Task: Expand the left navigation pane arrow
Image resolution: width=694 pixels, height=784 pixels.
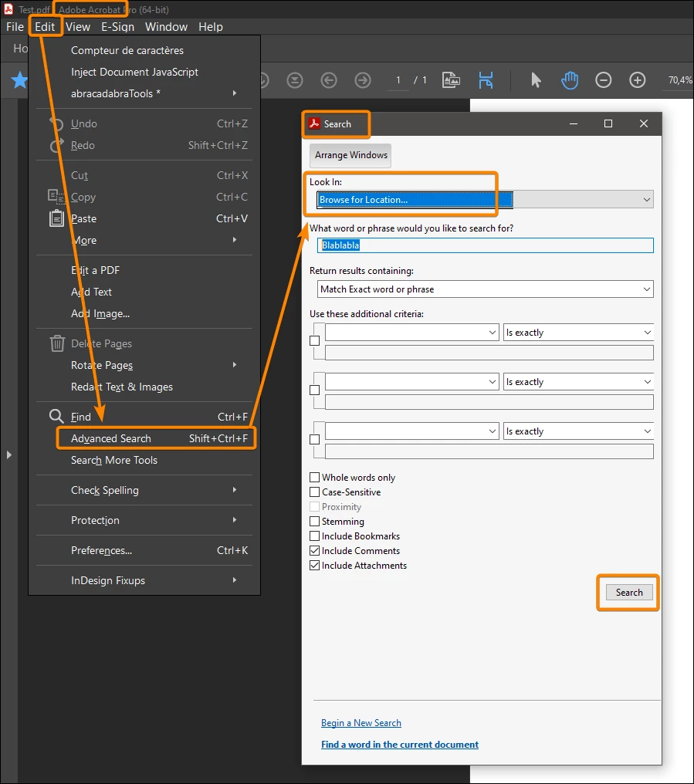Action: pyautogui.click(x=9, y=455)
